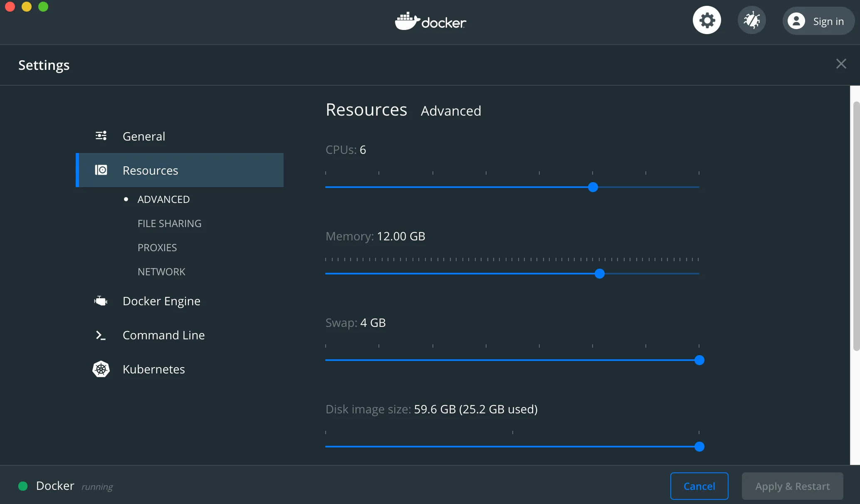Click the CPUs slider handle
The image size is (860, 504).
(593, 187)
